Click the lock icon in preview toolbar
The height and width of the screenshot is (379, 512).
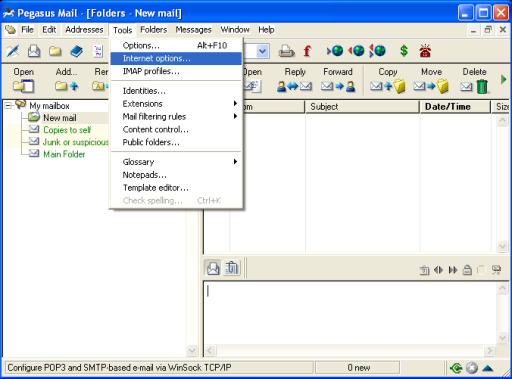(x=467, y=270)
